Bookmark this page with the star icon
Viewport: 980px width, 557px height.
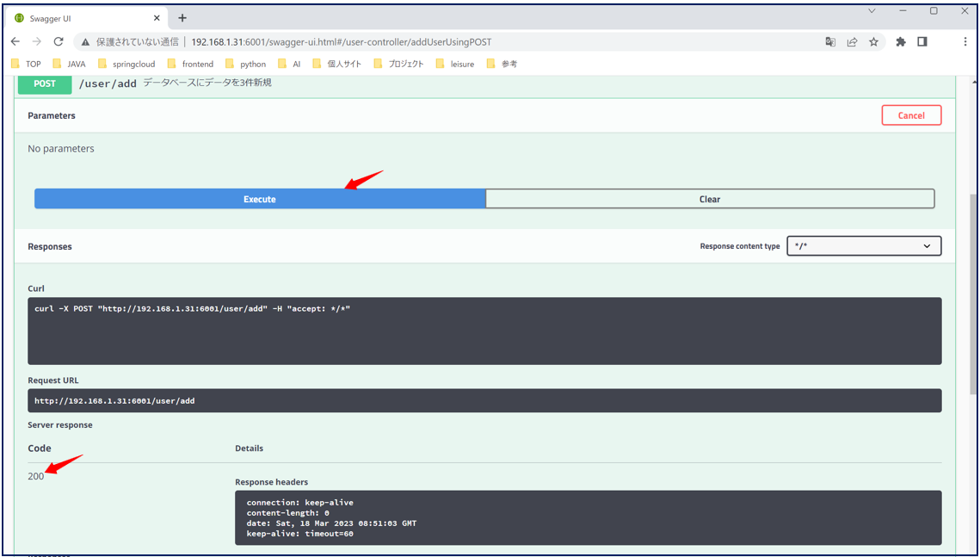[x=873, y=42]
